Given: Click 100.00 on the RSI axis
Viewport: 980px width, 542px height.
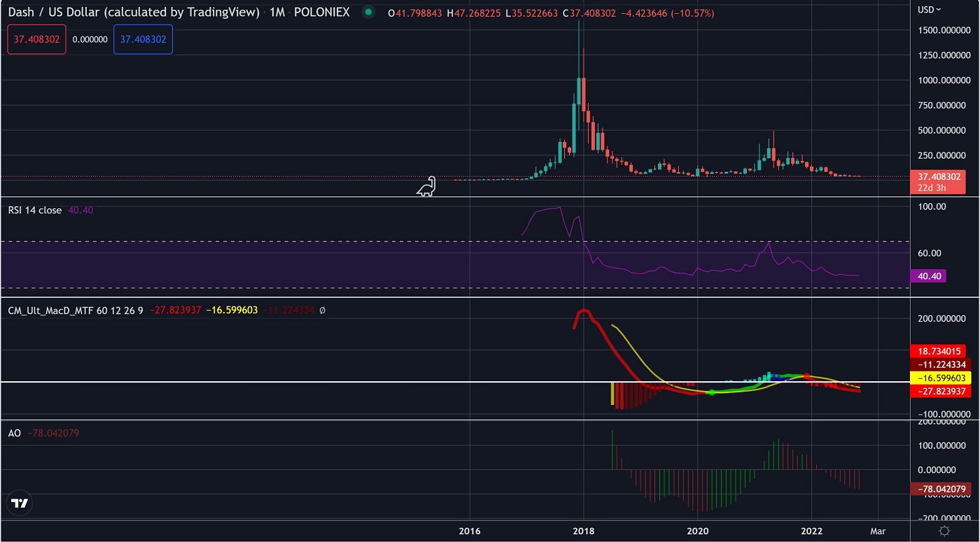Looking at the screenshot, I should [x=931, y=206].
